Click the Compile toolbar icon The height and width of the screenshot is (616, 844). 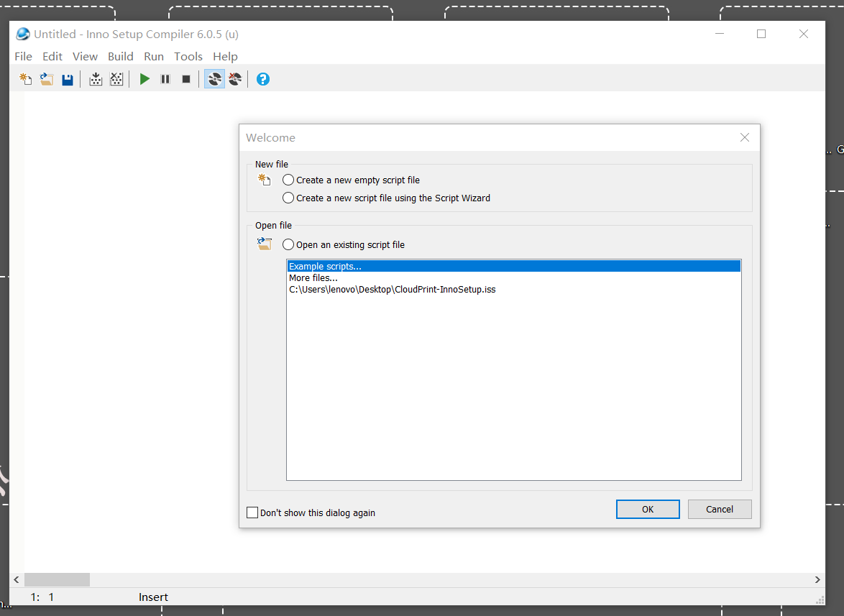(x=96, y=79)
